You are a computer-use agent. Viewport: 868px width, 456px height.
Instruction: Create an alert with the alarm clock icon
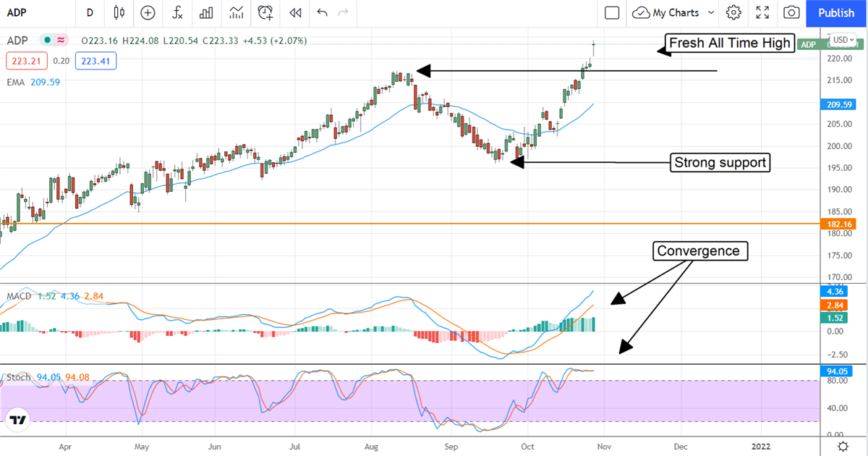(x=265, y=12)
